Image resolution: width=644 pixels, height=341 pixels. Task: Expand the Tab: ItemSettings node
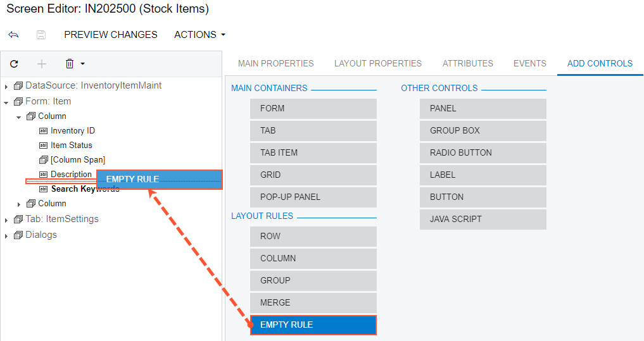[6, 220]
